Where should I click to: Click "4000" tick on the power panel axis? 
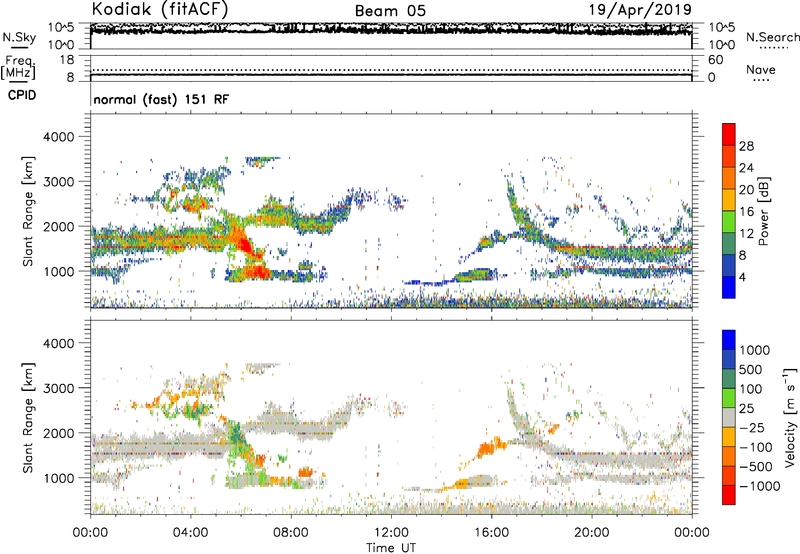58,137
